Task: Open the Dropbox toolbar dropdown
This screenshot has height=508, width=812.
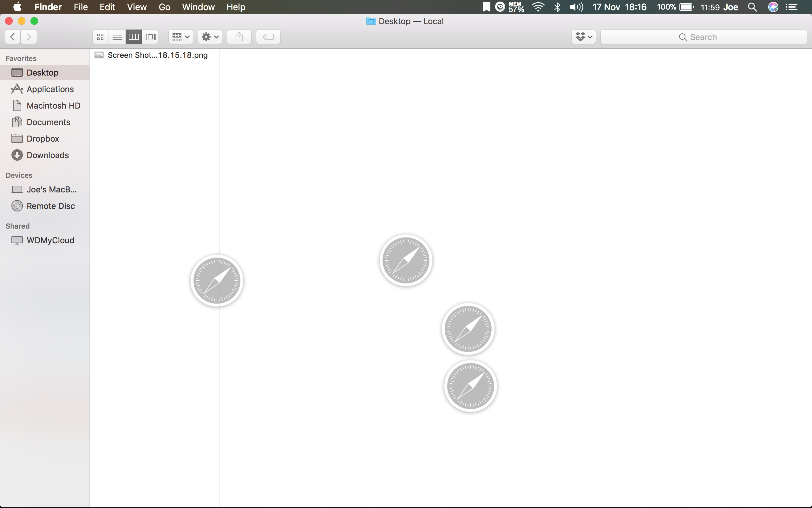Action: click(584, 37)
